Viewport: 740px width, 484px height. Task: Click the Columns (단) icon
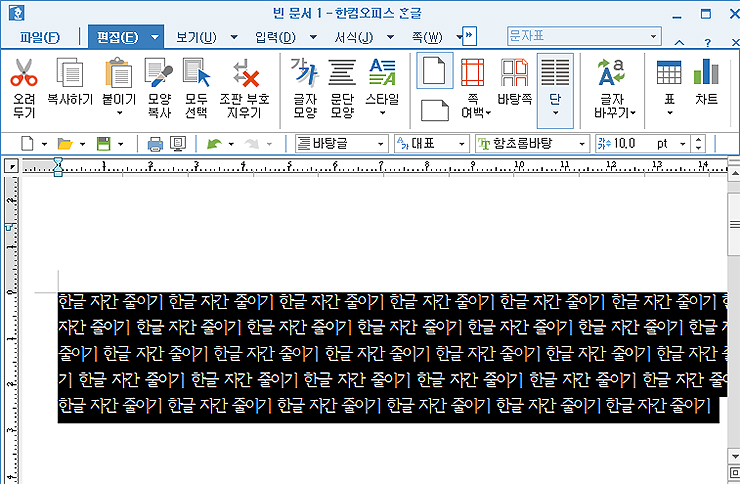click(555, 73)
